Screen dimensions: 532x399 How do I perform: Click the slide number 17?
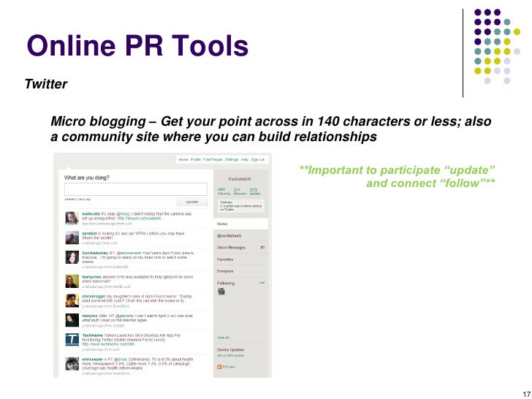click(x=527, y=395)
